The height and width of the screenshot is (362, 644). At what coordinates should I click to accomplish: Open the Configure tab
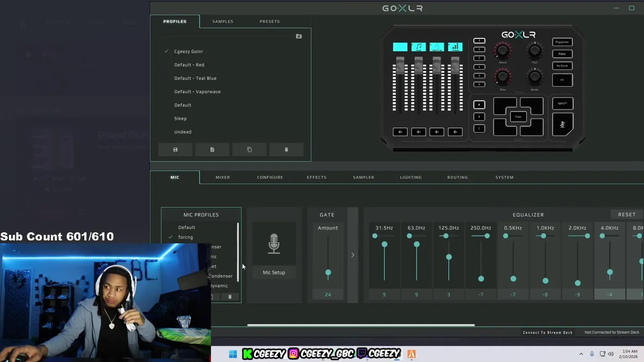pos(270,177)
